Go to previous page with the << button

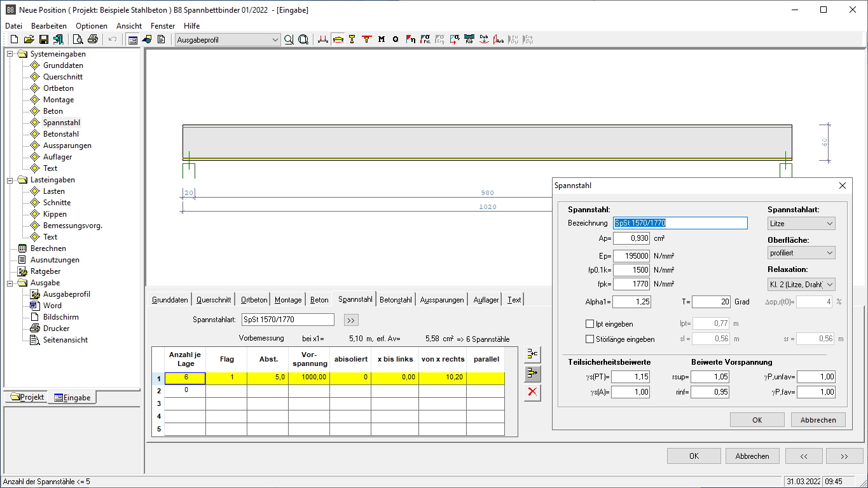tap(804, 456)
